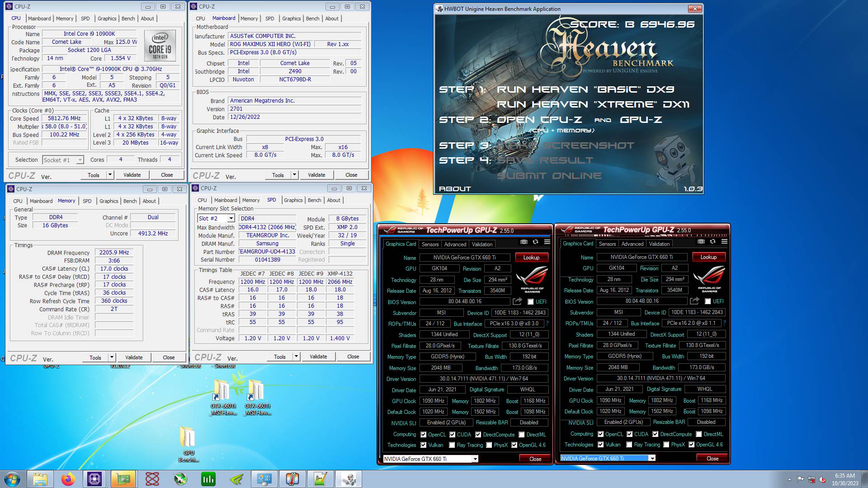Click the bus interface question mark in right GPU-Z

(x=724, y=323)
